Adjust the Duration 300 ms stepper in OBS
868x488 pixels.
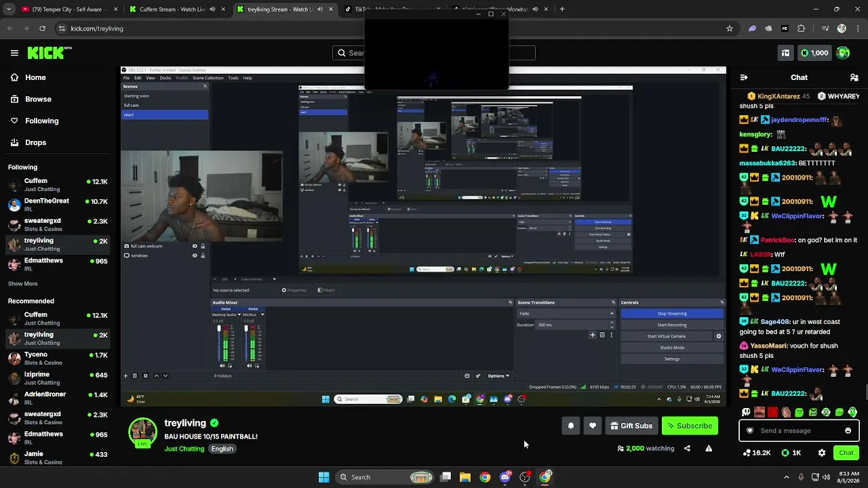point(612,325)
